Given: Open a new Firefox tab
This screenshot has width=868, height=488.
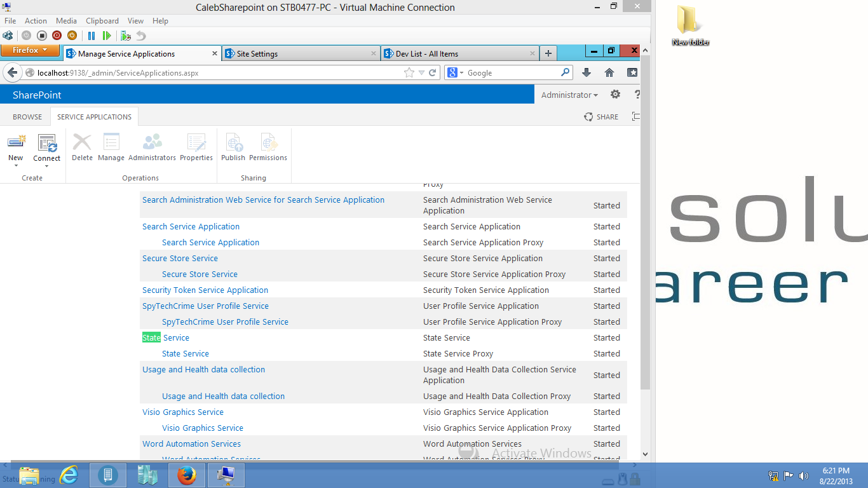Looking at the screenshot, I should tap(548, 53).
